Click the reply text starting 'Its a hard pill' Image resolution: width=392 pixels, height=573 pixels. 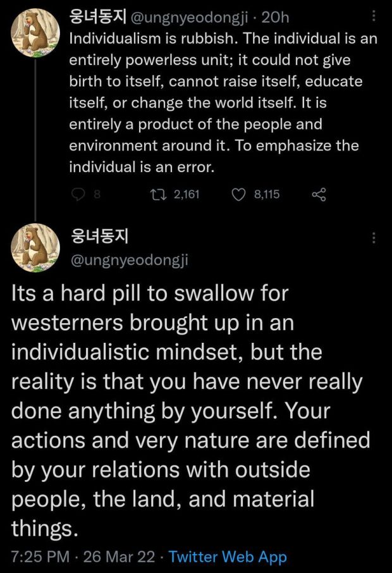click(x=190, y=409)
